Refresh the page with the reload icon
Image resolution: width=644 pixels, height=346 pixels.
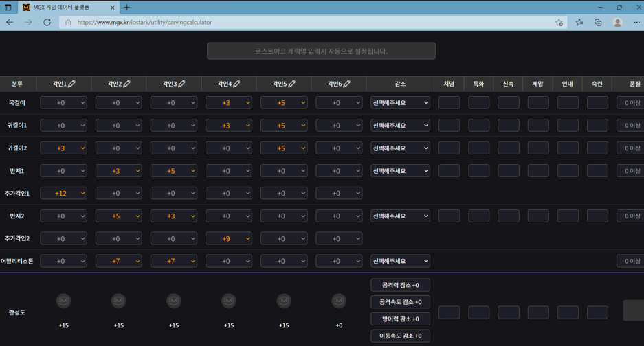pos(47,22)
